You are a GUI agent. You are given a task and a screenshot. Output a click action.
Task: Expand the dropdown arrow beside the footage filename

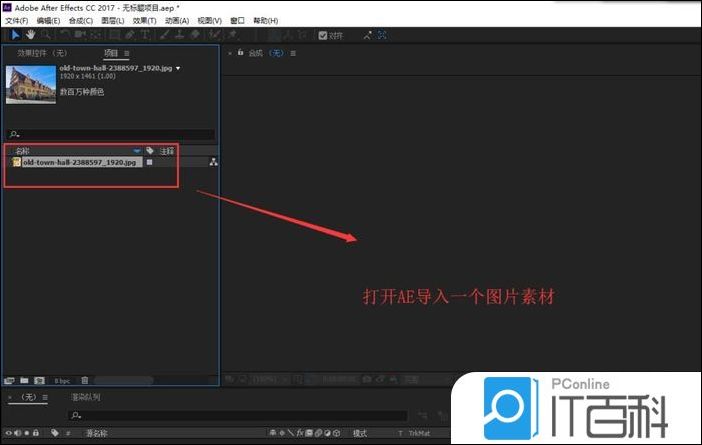[x=178, y=68]
